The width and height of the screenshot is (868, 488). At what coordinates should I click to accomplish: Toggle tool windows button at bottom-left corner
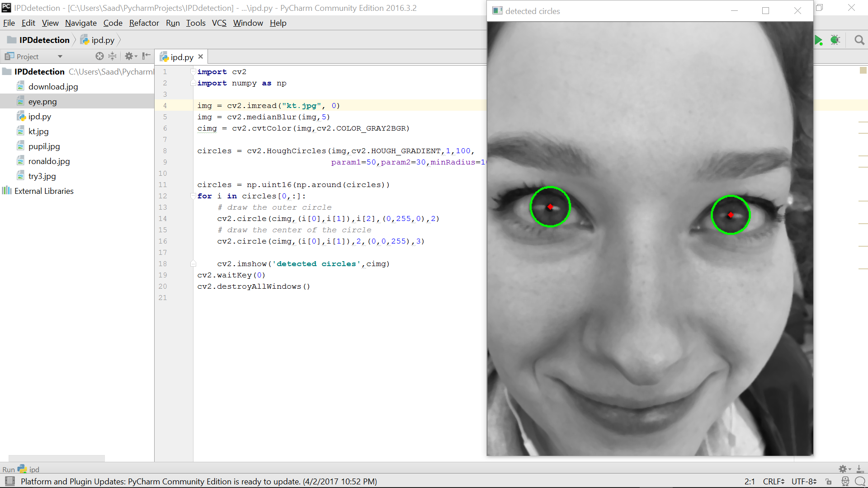9,481
